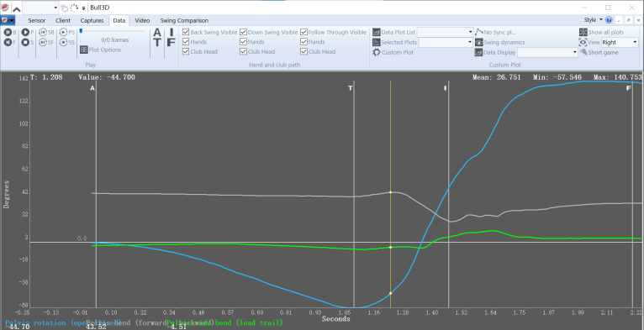644x330 pixels.
Task: Open the View dropdown showing Right
Action: point(620,42)
